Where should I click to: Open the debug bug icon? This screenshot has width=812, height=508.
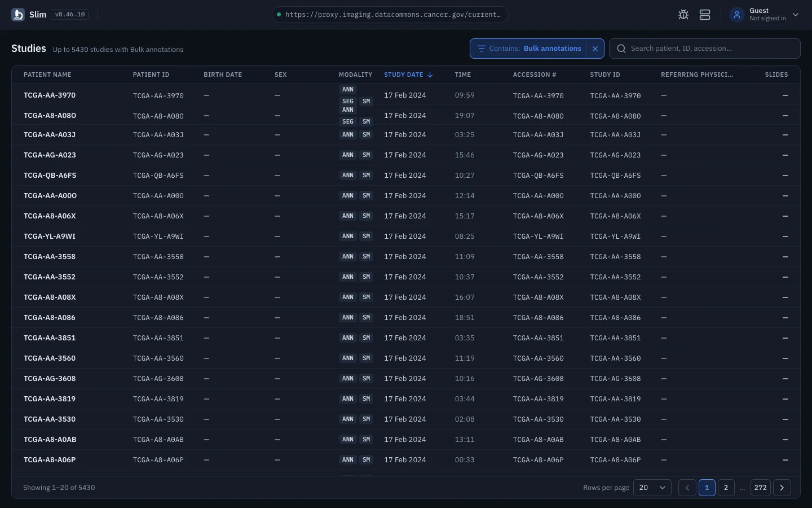click(683, 15)
